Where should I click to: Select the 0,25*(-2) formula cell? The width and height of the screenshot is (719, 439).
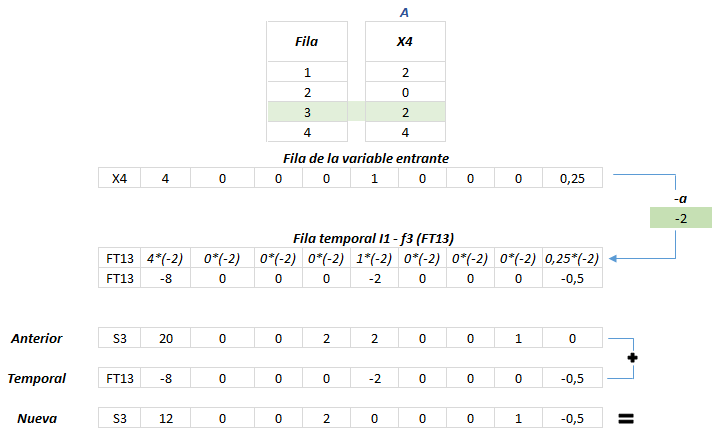coord(572,259)
